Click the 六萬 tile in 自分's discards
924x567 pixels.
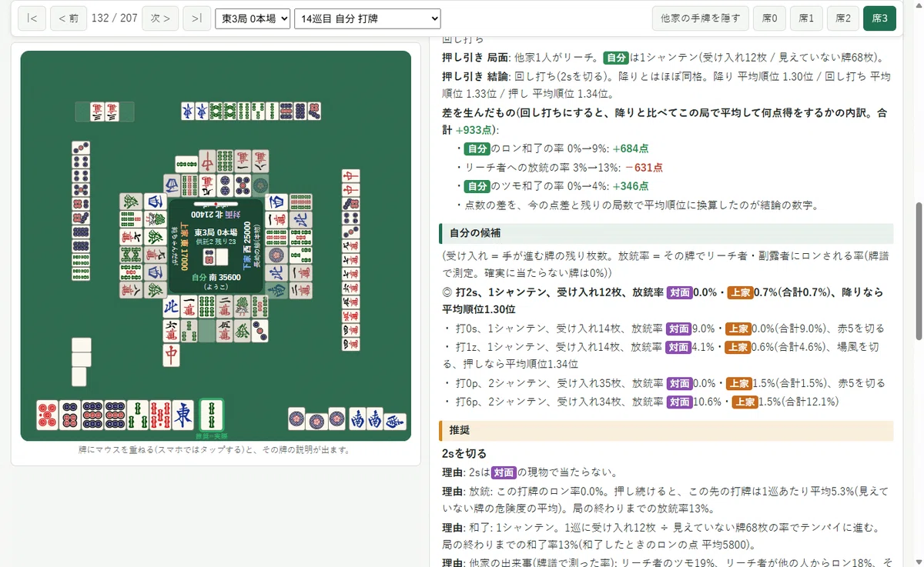coord(172,331)
